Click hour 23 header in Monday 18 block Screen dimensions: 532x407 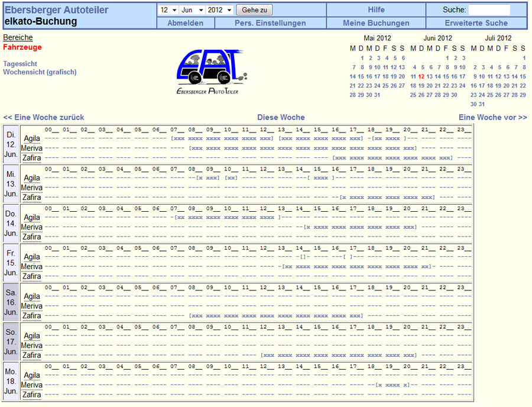pyautogui.click(x=464, y=366)
